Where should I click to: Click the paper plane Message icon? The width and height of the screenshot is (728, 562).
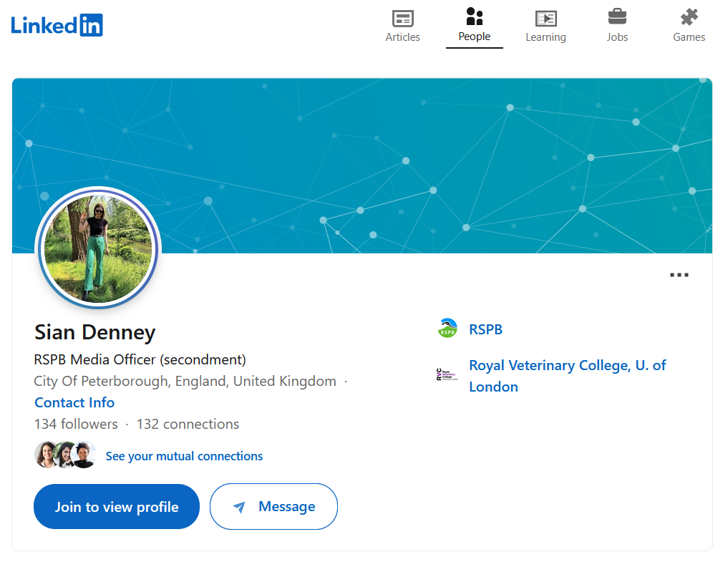click(x=239, y=507)
